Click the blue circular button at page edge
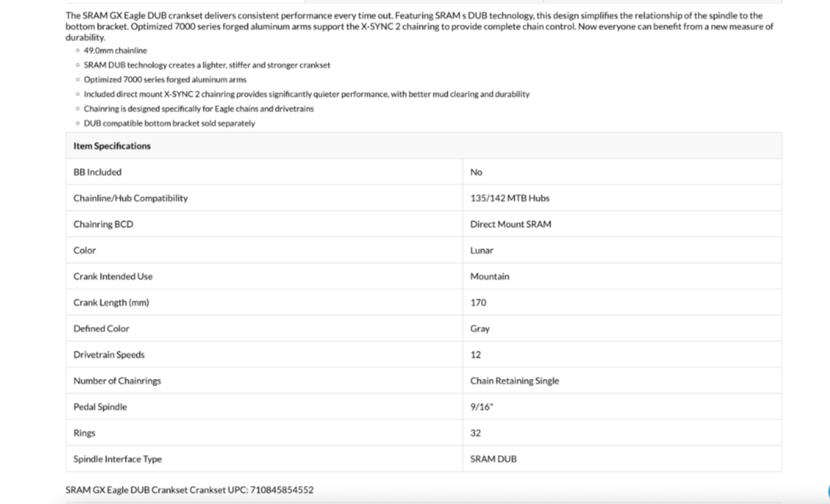830x504 pixels. coord(828,492)
